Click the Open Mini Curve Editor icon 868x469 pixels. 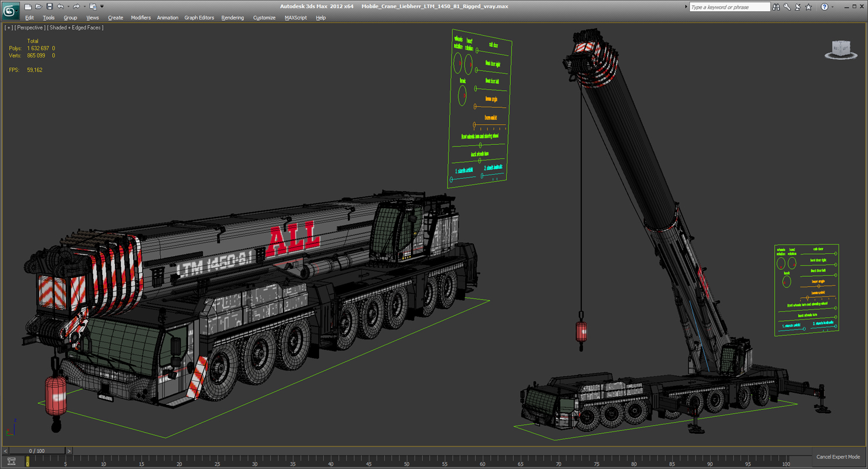click(11, 461)
